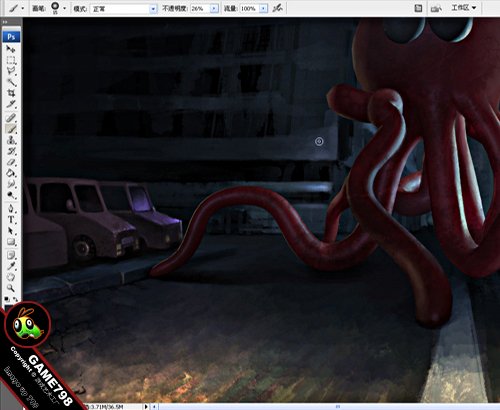
Task: Select the History Brush tool
Action: click(11, 151)
